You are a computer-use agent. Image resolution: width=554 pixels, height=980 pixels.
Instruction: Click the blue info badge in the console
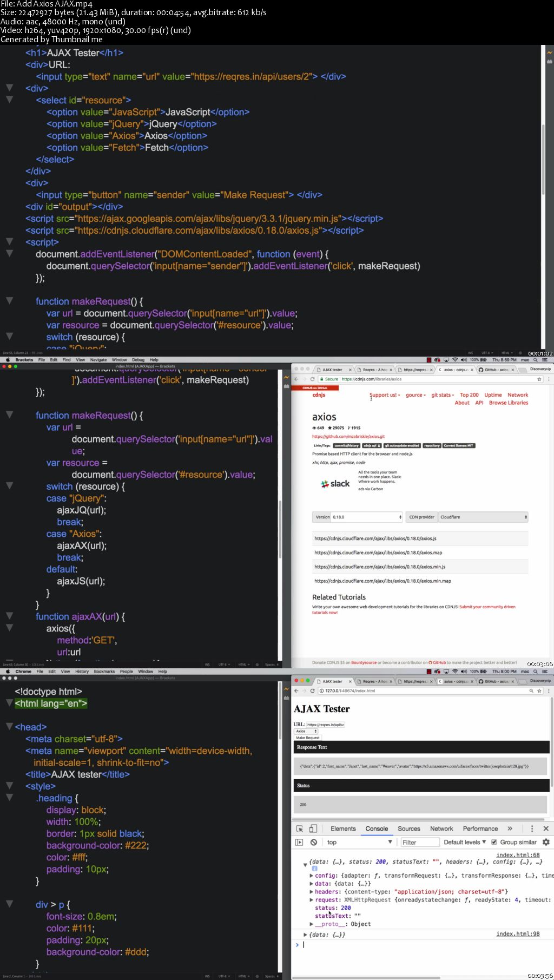pyautogui.click(x=314, y=868)
